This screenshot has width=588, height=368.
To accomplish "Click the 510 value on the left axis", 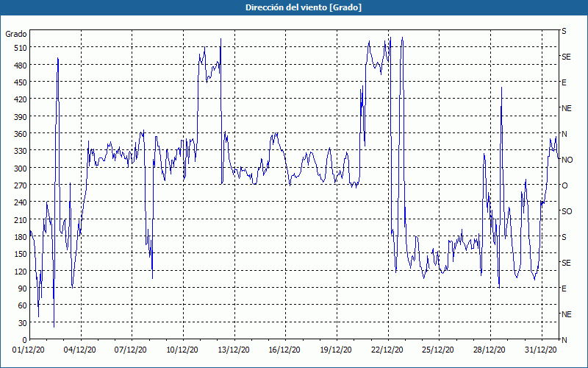I will (x=20, y=48).
